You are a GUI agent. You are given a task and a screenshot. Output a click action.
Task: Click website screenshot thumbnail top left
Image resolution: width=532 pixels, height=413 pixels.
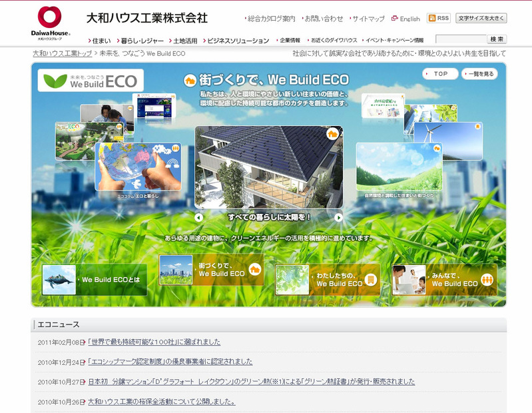coord(154,105)
